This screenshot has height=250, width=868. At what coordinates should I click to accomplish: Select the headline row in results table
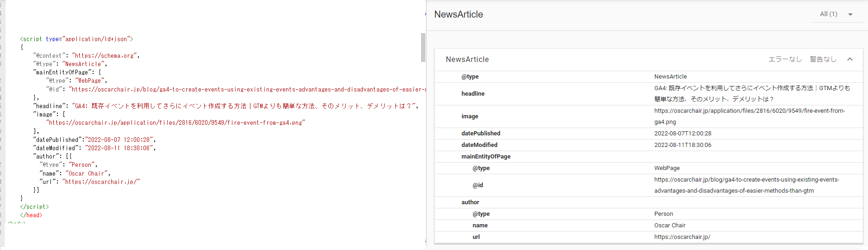473,93
